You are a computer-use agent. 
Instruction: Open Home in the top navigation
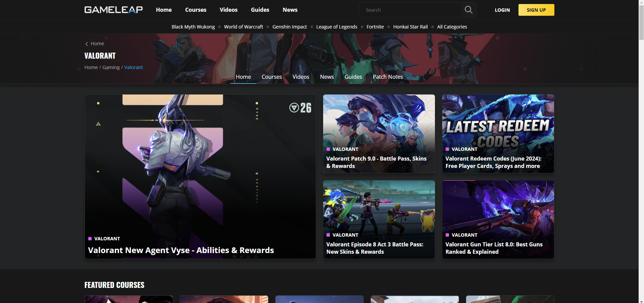[x=164, y=10]
